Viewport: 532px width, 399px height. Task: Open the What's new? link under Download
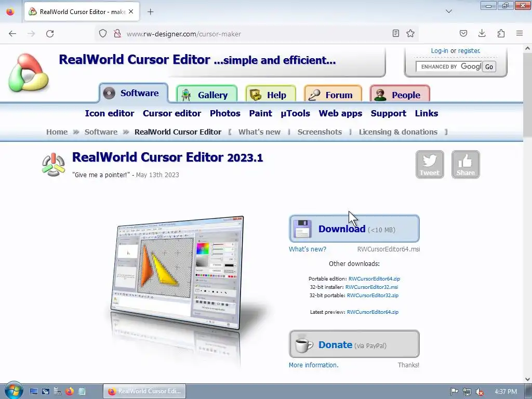click(x=308, y=249)
